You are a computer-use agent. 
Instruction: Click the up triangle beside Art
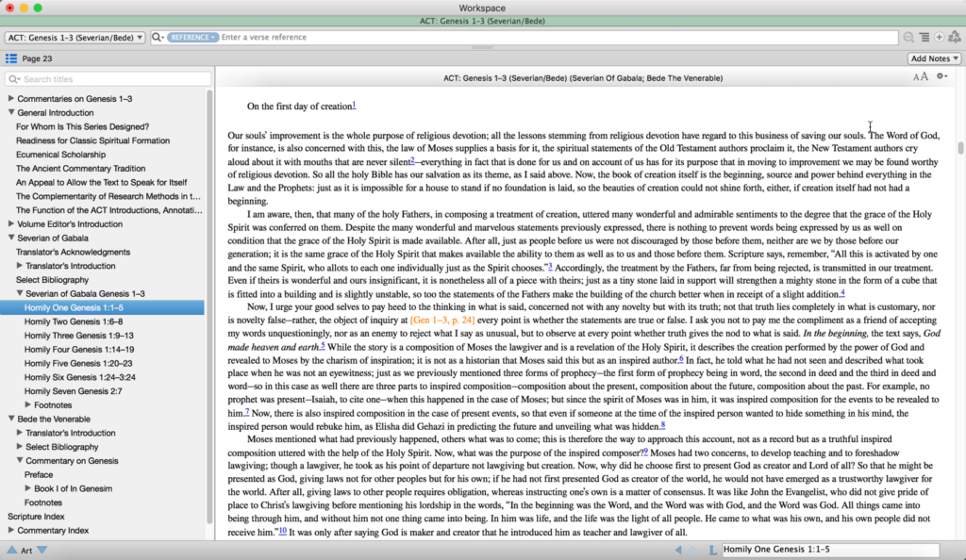[11, 550]
